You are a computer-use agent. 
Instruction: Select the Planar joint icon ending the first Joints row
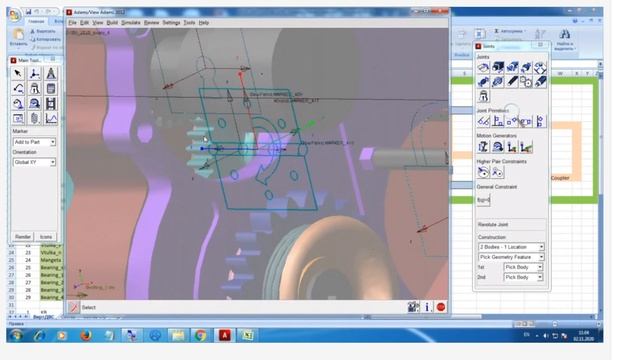[x=540, y=68]
